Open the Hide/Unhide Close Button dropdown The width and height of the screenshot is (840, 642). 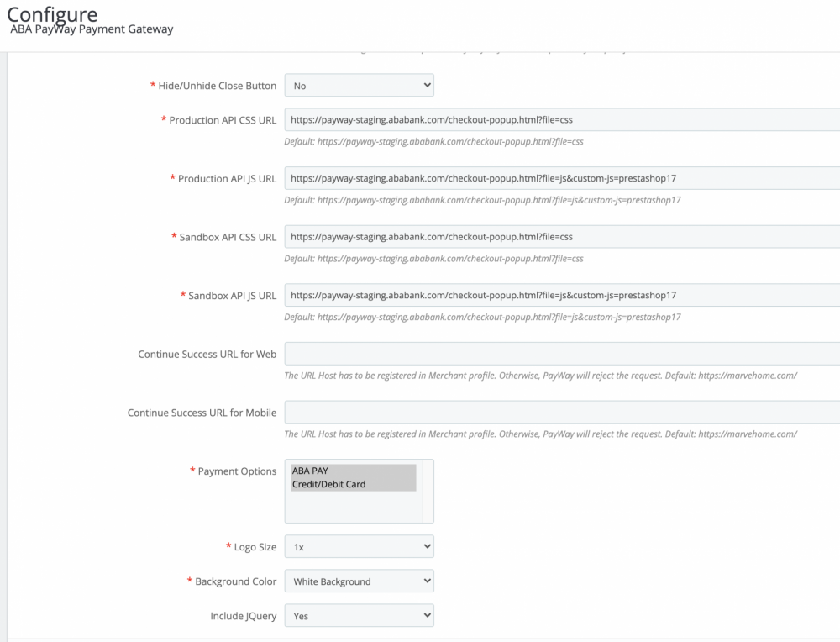[x=359, y=85]
